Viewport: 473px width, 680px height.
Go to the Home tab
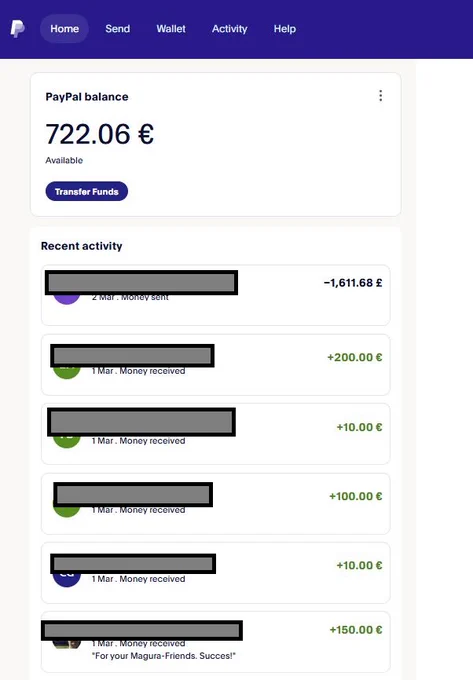(65, 29)
